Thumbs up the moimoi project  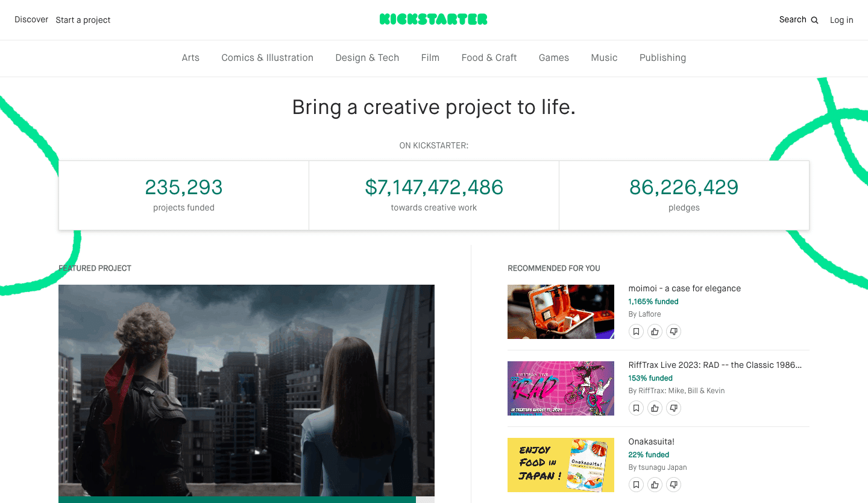655,331
